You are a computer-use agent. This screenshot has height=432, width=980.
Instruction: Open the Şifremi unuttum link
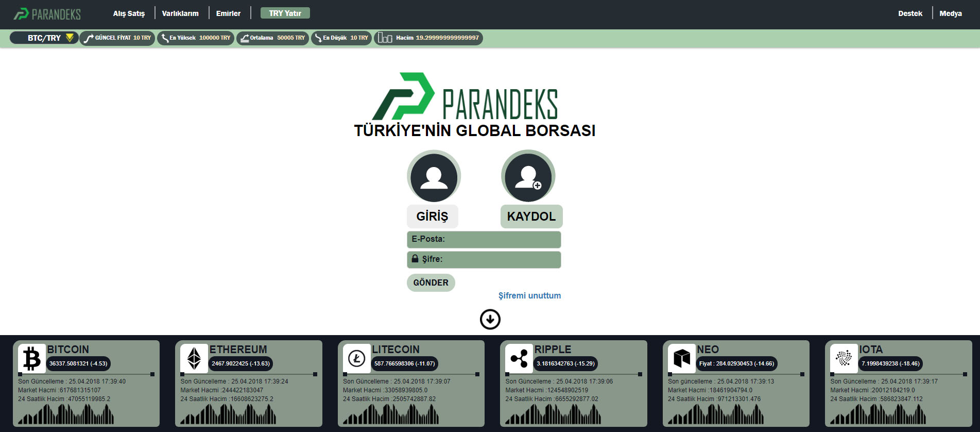click(x=529, y=295)
